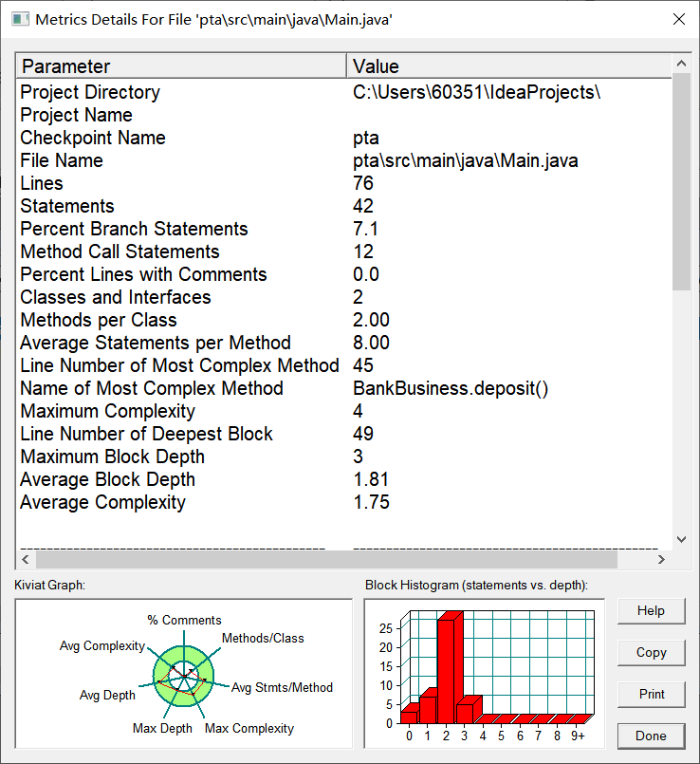Image resolution: width=700 pixels, height=764 pixels.
Task: Select the Project Directory row
Action: [x=344, y=92]
